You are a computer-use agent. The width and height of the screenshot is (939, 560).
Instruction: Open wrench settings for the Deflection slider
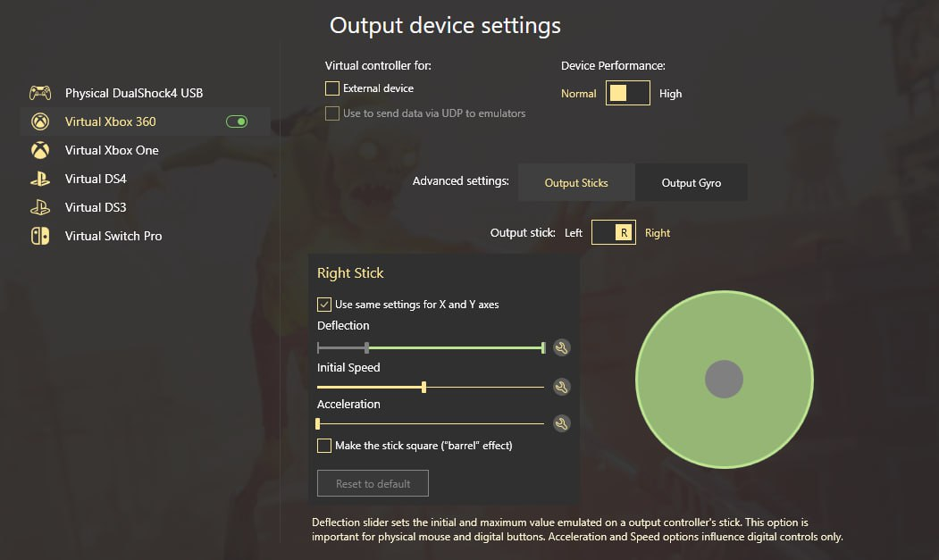pos(561,347)
